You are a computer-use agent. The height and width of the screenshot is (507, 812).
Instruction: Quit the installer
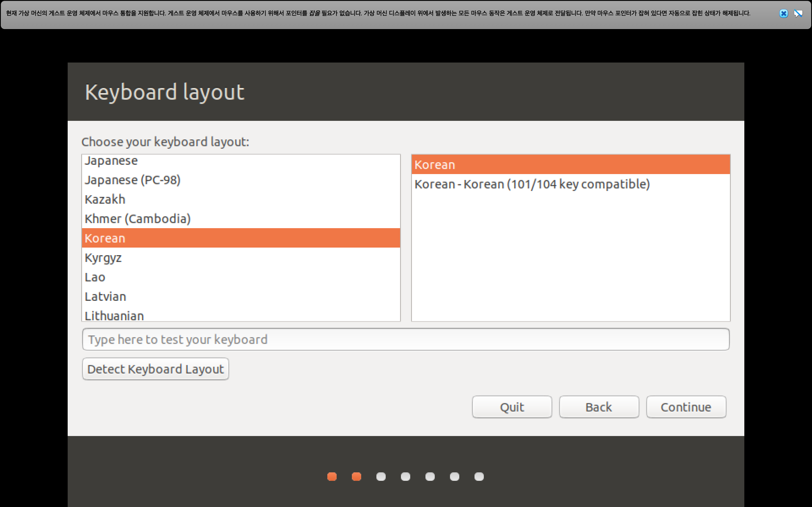[512, 407]
